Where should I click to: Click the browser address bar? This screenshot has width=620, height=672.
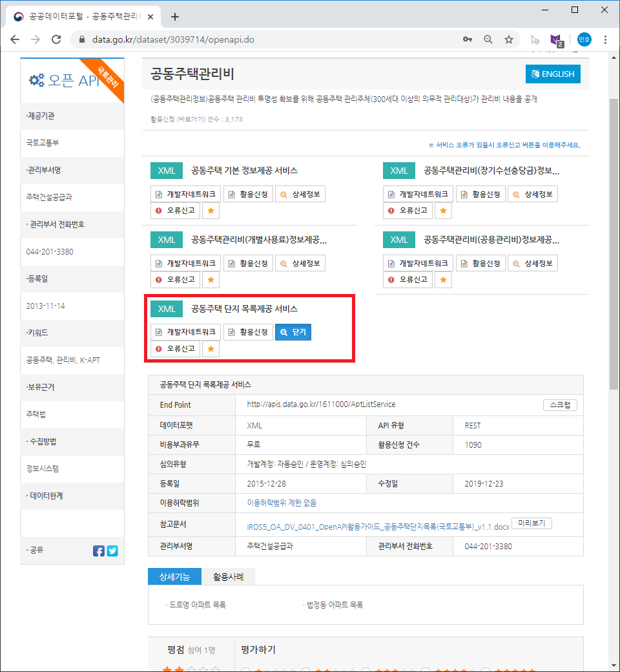pyautogui.click(x=258, y=39)
